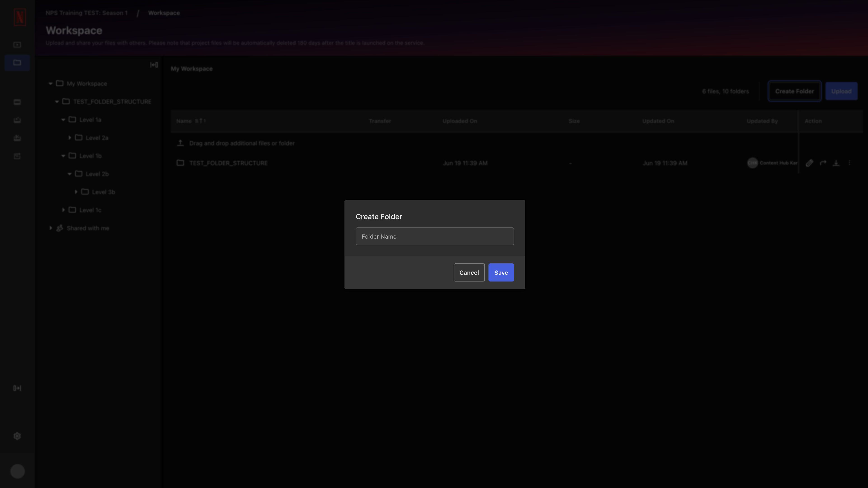Screen dimensions: 868x488
Task: Click the Size column header
Action: point(574,121)
